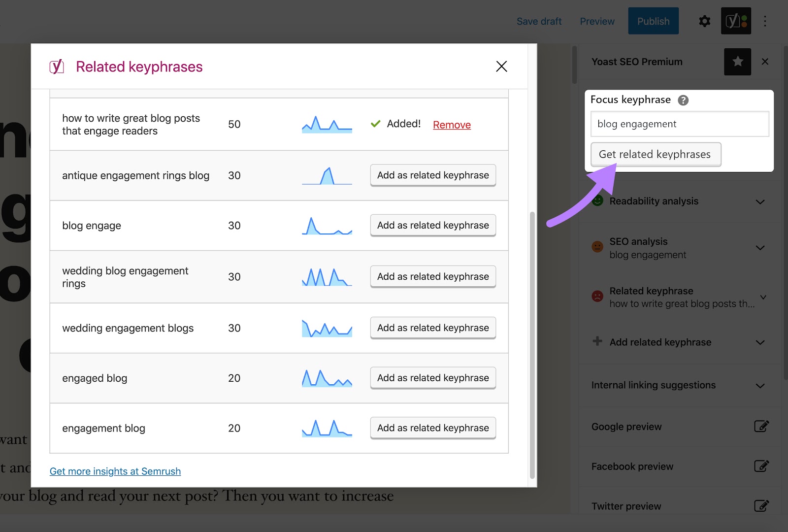788x532 pixels.
Task: Edit the Facebook preview
Action: tap(762, 466)
